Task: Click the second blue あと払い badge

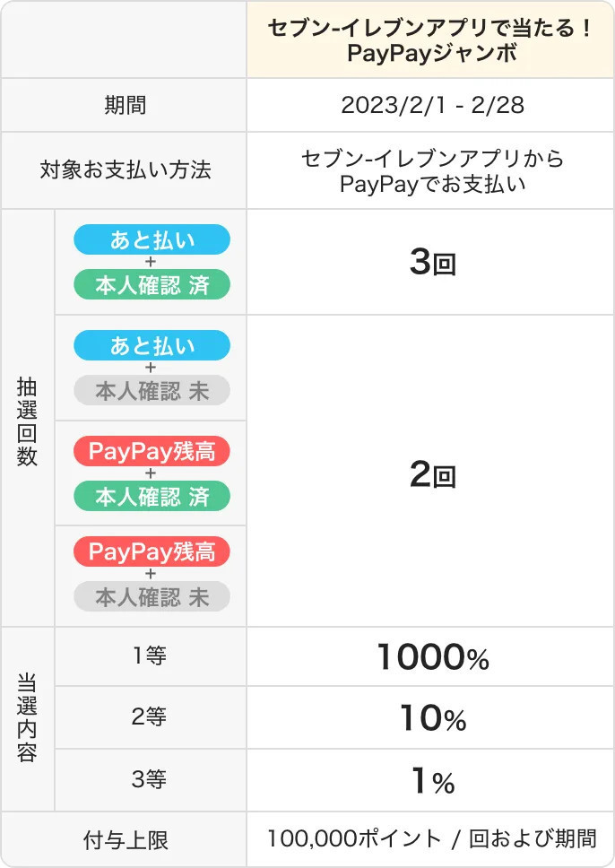Action: tap(152, 345)
